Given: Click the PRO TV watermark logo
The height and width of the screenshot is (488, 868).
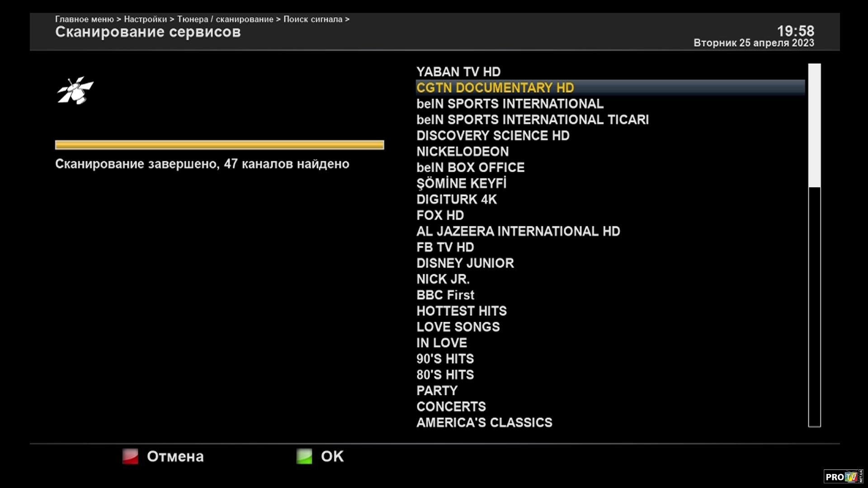Looking at the screenshot, I should click(842, 477).
